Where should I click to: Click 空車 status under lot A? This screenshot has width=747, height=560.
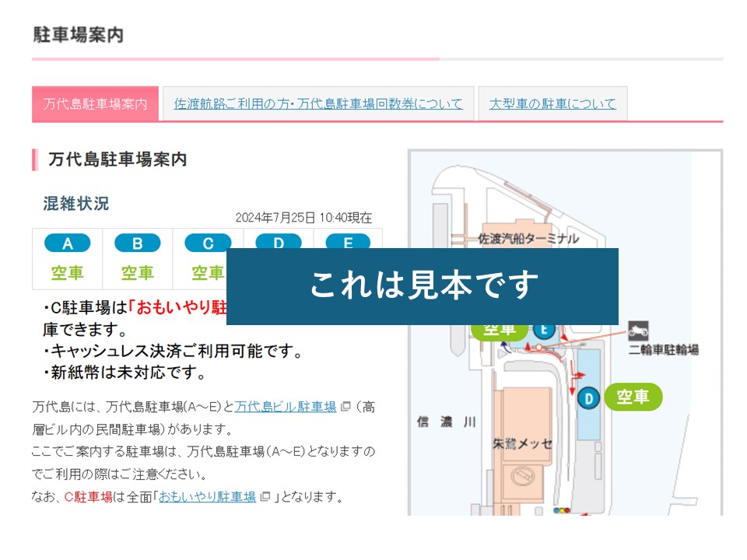click(67, 273)
